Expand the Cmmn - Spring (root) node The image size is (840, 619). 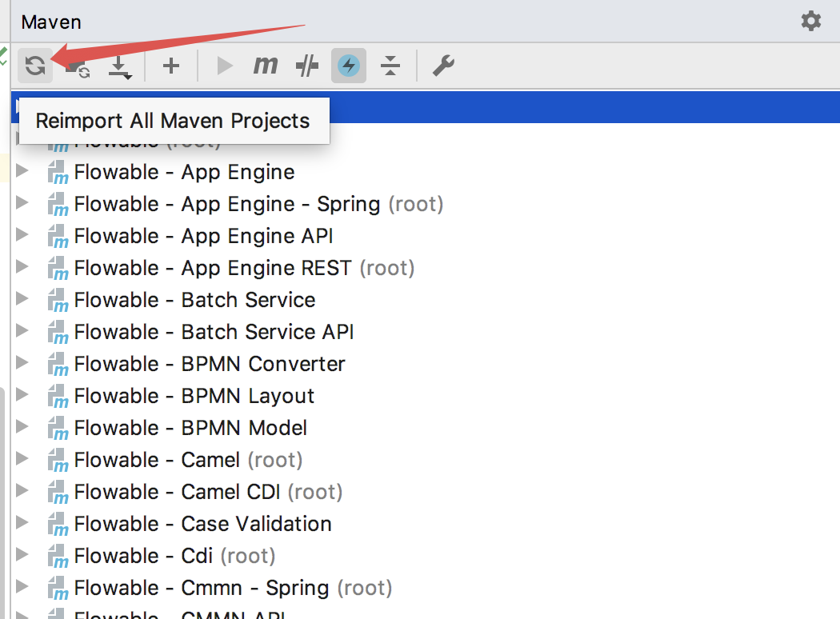click(22, 587)
